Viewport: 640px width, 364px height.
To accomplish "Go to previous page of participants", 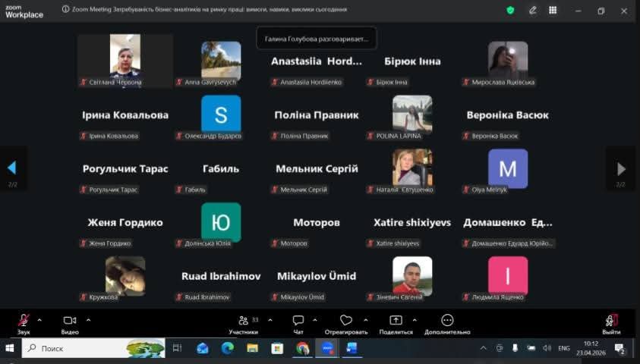I will pyautogui.click(x=11, y=168).
